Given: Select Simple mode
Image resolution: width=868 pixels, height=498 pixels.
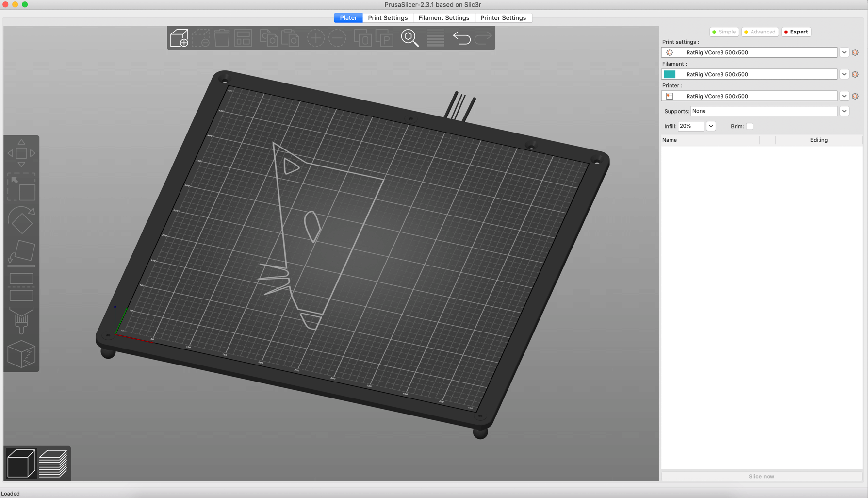Looking at the screenshot, I should [x=724, y=32].
